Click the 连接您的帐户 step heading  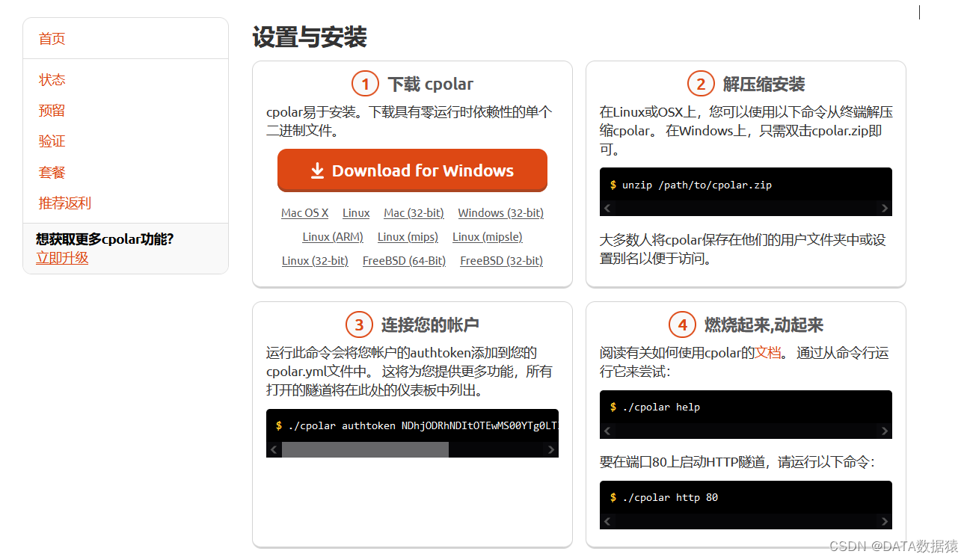(x=430, y=325)
